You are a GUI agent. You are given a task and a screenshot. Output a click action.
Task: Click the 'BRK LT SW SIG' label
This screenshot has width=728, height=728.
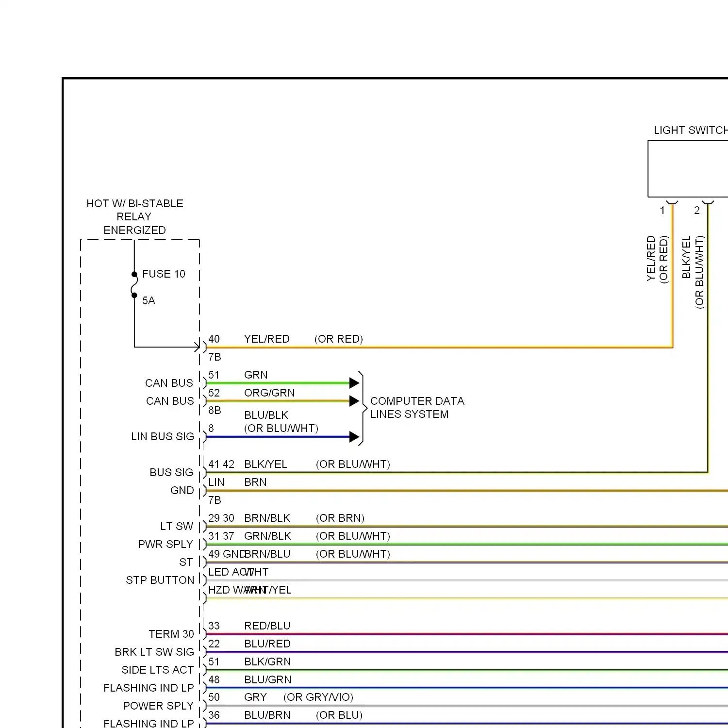pos(154,652)
